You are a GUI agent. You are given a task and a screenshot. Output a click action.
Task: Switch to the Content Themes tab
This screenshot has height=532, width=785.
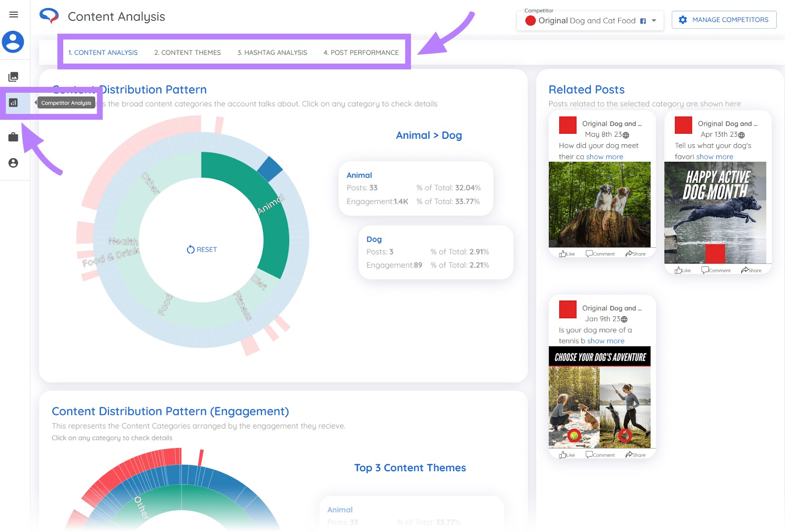187,52
